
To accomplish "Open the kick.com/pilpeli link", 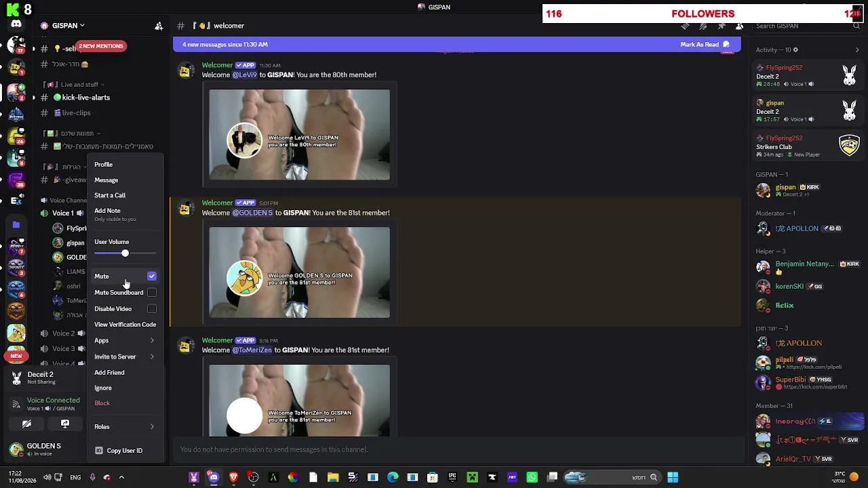I will [x=814, y=367].
